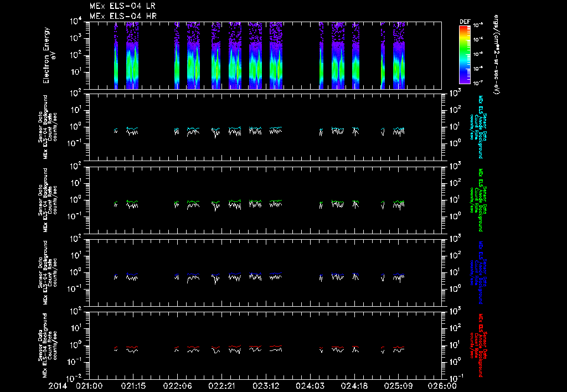The height and width of the screenshot is (392, 567).
Task: Click the year label "2014" on the time axis
Action: tap(58, 386)
